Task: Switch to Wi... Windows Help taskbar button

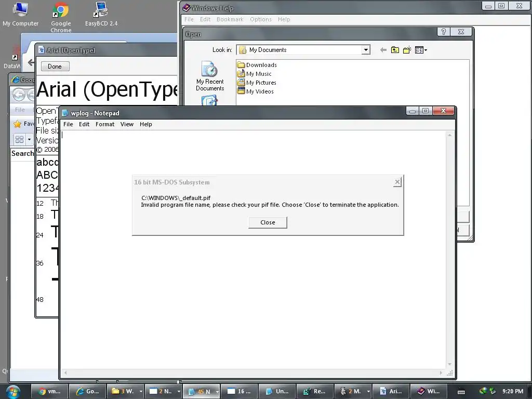Action: 429,391
